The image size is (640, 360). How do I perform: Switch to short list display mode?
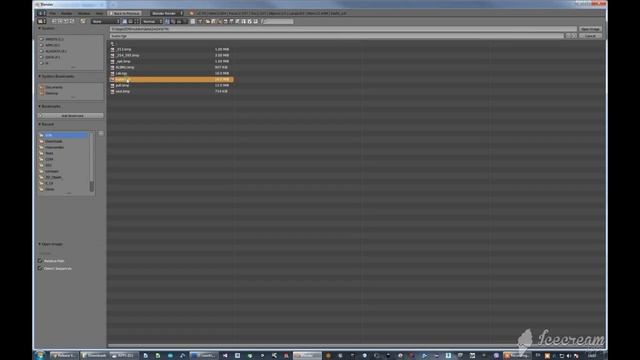pyautogui.click(x=125, y=21)
